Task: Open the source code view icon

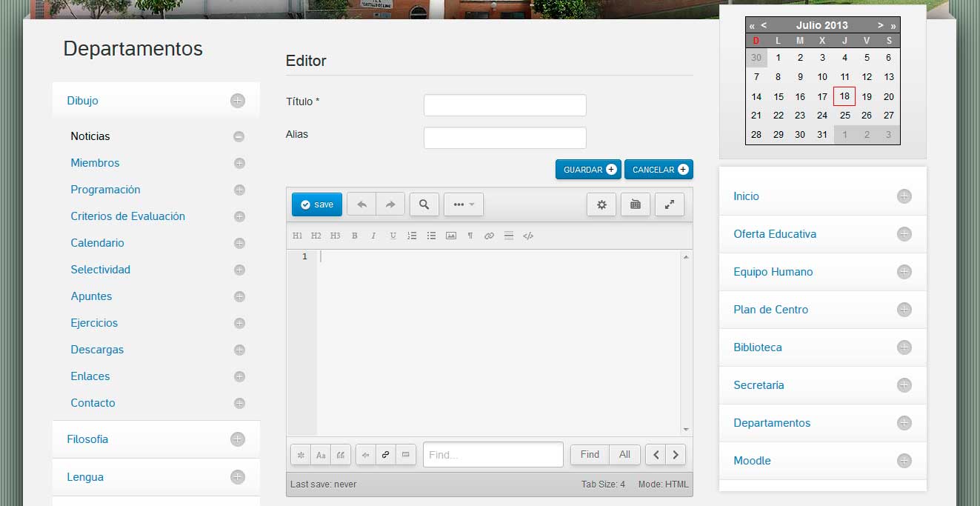Action: tap(528, 236)
